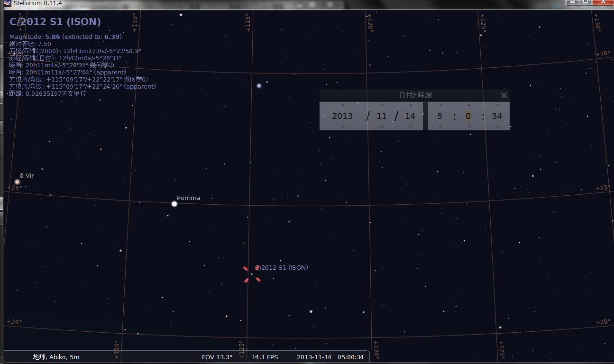This screenshot has height=364, width=614.
Task: Select the day field 14
Action: click(x=410, y=116)
